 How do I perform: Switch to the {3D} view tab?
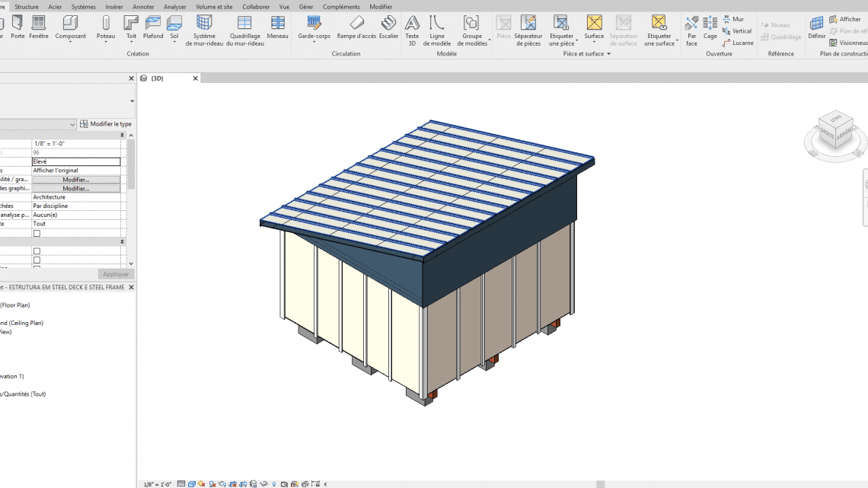click(157, 78)
